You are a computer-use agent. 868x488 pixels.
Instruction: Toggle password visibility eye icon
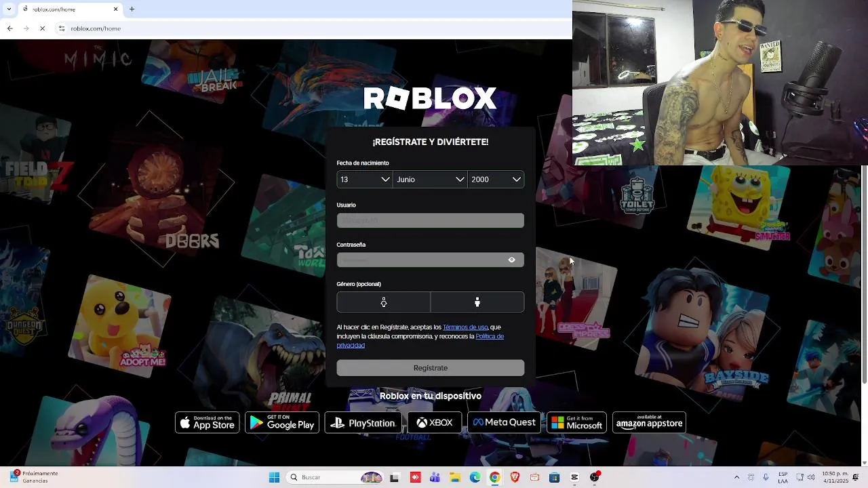point(512,260)
